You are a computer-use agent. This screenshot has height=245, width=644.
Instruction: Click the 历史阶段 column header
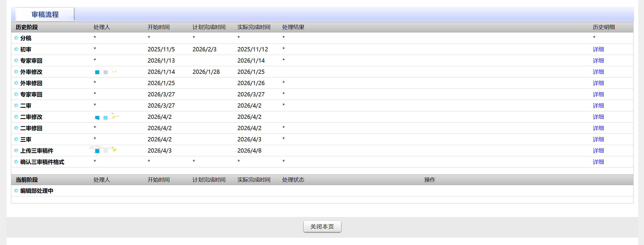click(27, 27)
